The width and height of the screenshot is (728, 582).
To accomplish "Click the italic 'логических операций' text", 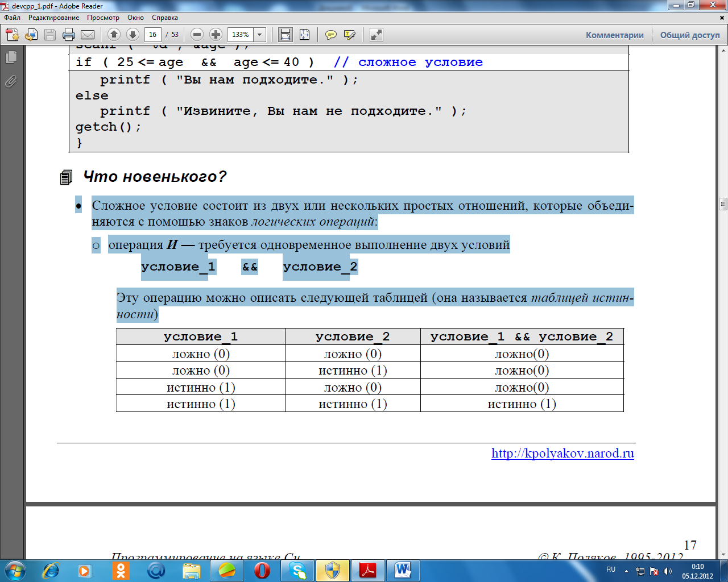I will pyautogui.click(x=313, y=222).
